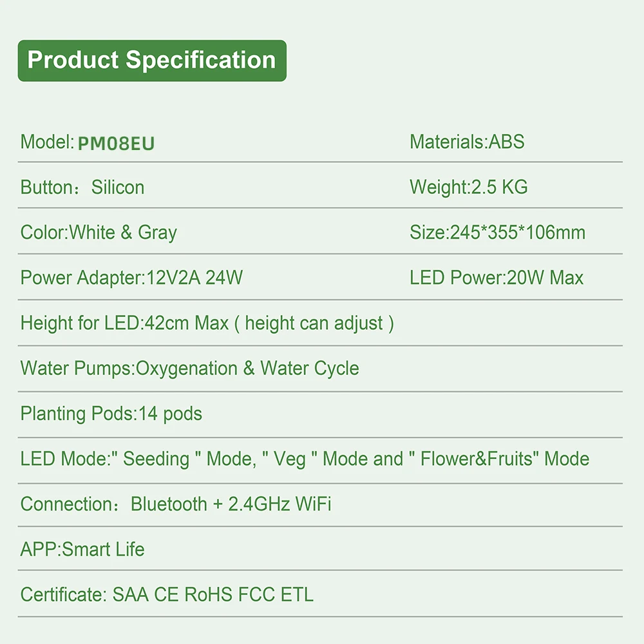644x644 pixels.
Task: Click the Height for LED 42cm row
Action: (x=207, y=323)
